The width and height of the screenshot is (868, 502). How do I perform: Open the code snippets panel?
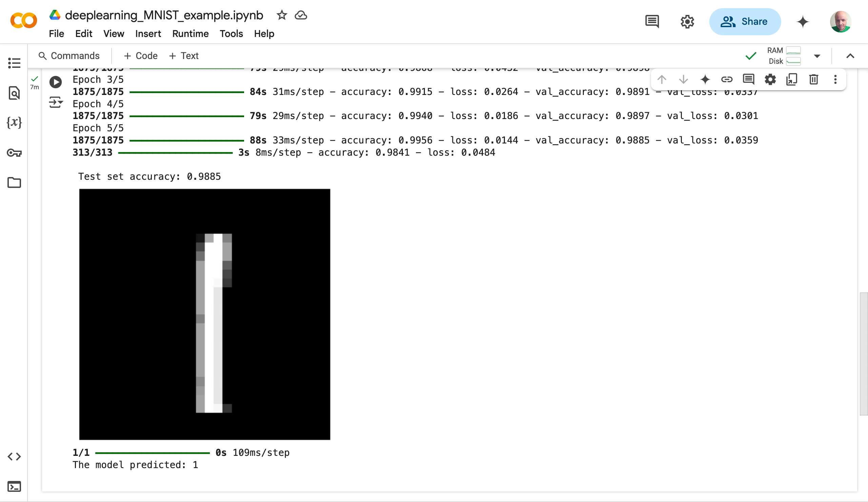(x=14, y=457)
